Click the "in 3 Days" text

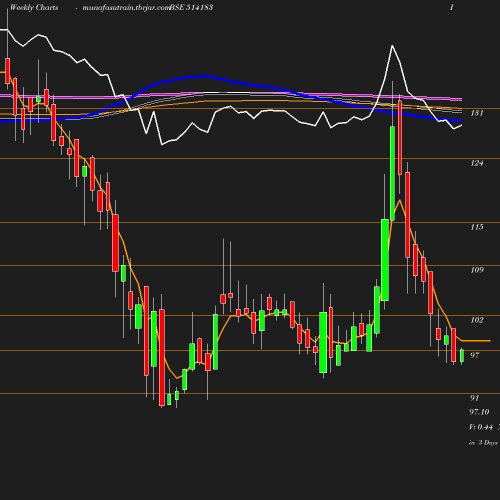pos(483,443)
